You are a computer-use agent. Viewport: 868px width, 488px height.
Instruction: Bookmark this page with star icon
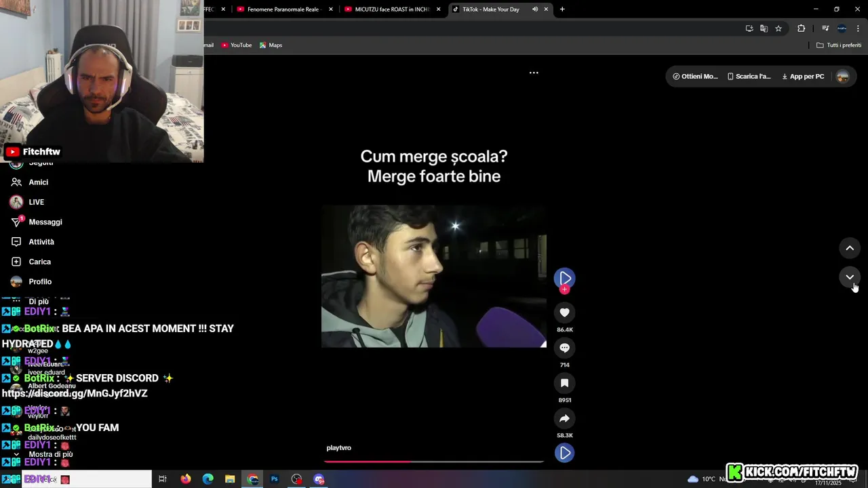tap(778, 28)
